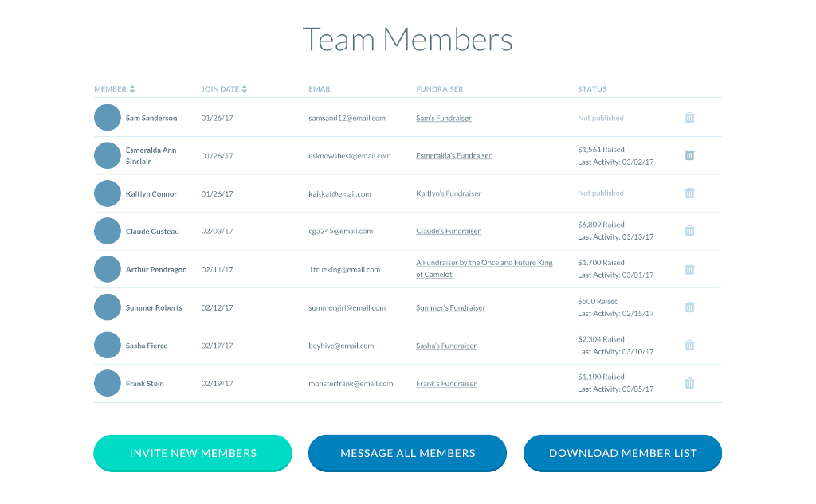Image resolution: width=816 pixels, height=504 pixels.
Task: Click the $1,700 Raised status
Action: click(601, 262)
